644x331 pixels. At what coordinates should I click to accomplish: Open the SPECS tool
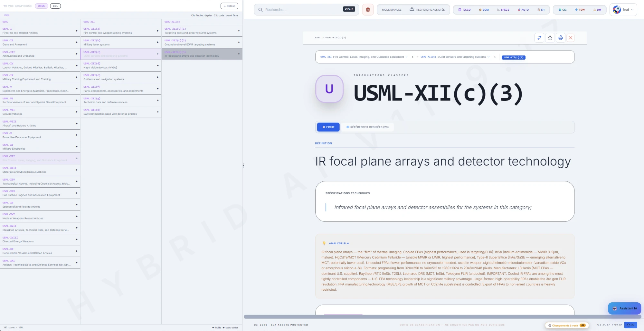click(x=503, y=10)
